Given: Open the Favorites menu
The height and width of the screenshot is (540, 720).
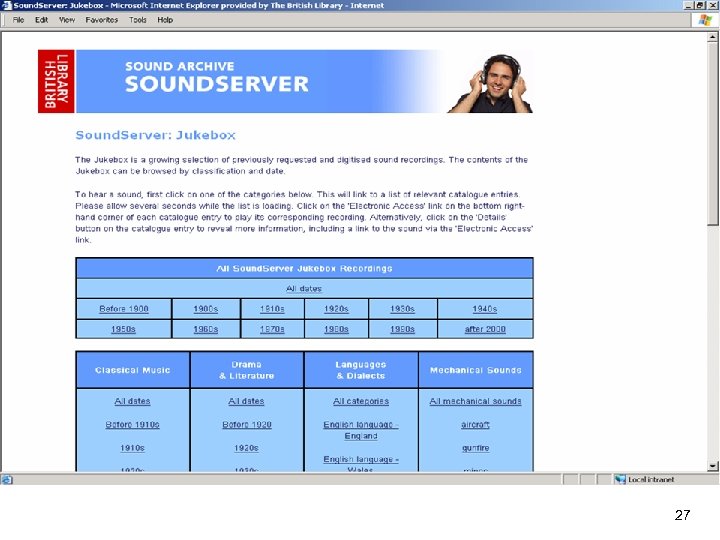Looking at the screenshot, I should (101, 20).
